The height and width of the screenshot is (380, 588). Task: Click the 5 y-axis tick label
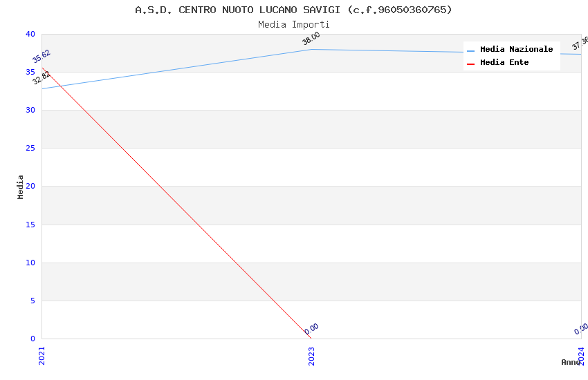pos(33,301)
